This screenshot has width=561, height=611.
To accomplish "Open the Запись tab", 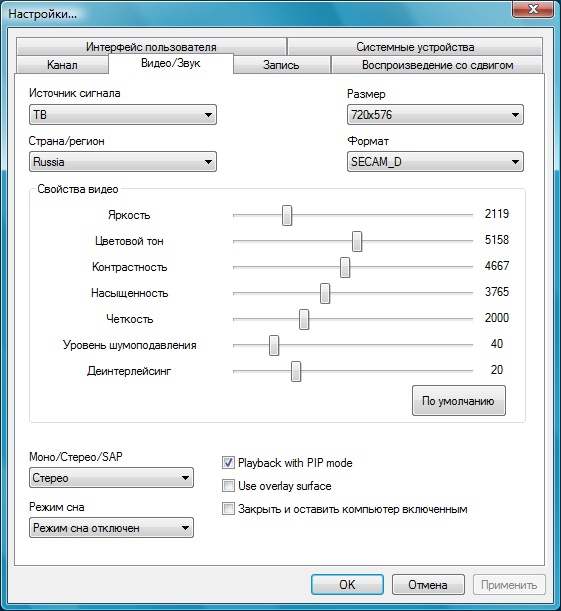I will tap(282, 65).
